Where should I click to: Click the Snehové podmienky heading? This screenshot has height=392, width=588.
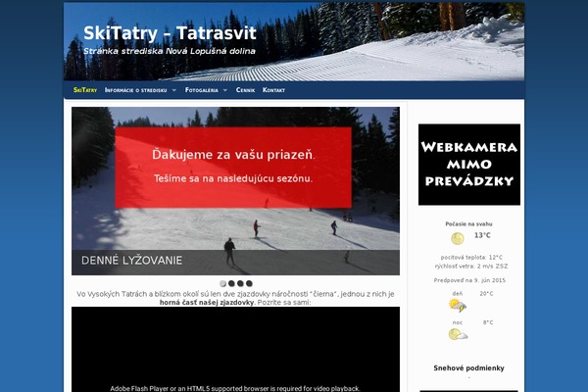(x=468, y=368)
